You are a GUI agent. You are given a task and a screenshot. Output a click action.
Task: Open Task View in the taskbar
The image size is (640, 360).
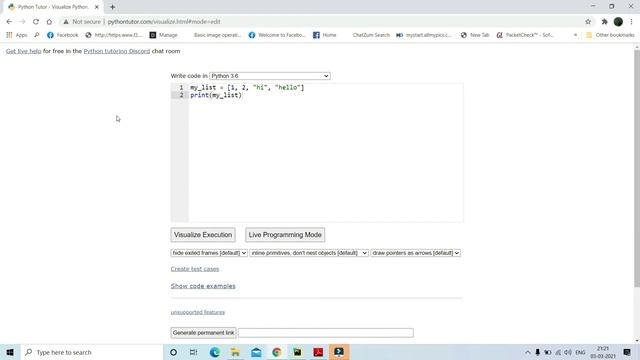click(193, 352)
